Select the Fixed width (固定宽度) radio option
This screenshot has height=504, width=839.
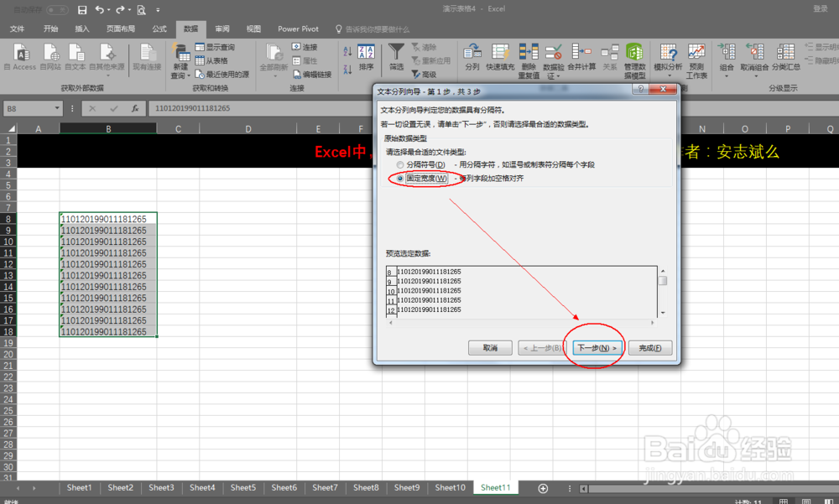coord(400,178)
